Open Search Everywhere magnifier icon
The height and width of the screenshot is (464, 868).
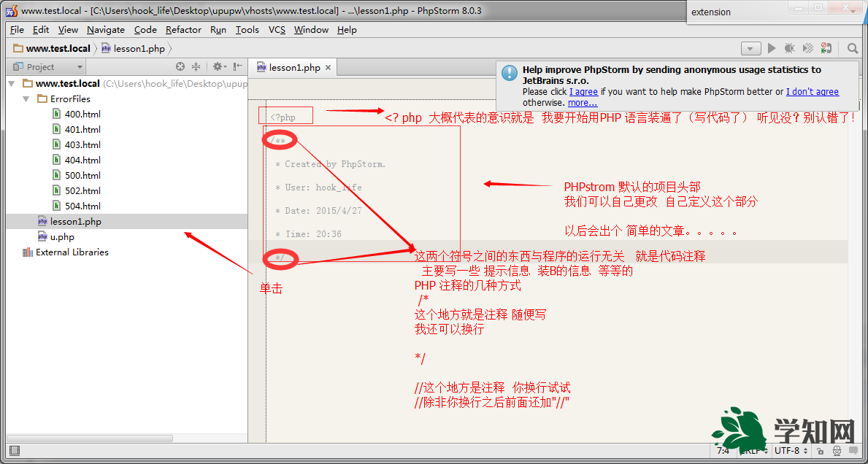[x=853, y=49]
